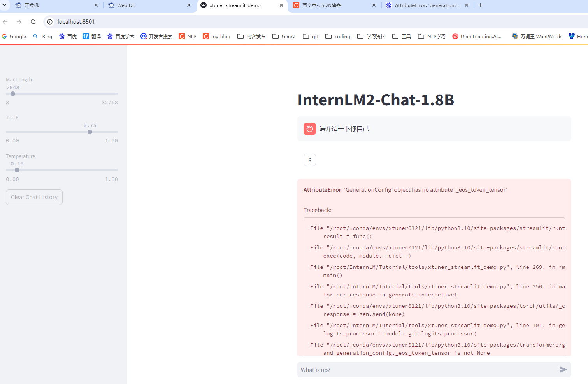Viewport: 588px width, 384px height.
Task: Click the AttributeError message text
Action: click(x=405, y=190)
